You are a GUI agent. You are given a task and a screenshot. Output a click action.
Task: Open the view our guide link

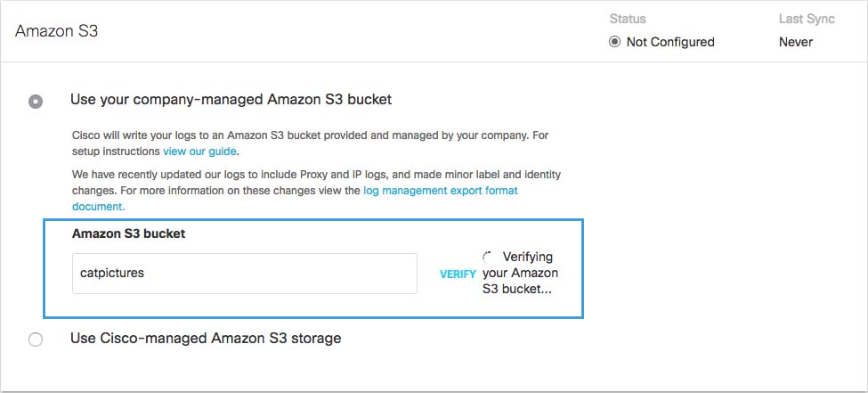click(x=199, y=151)
